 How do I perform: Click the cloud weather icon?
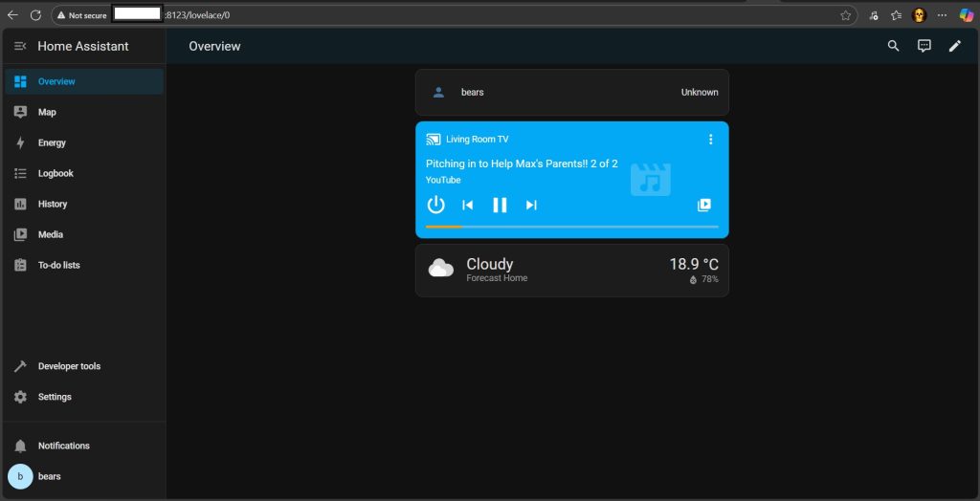click(x=441, y=268)
